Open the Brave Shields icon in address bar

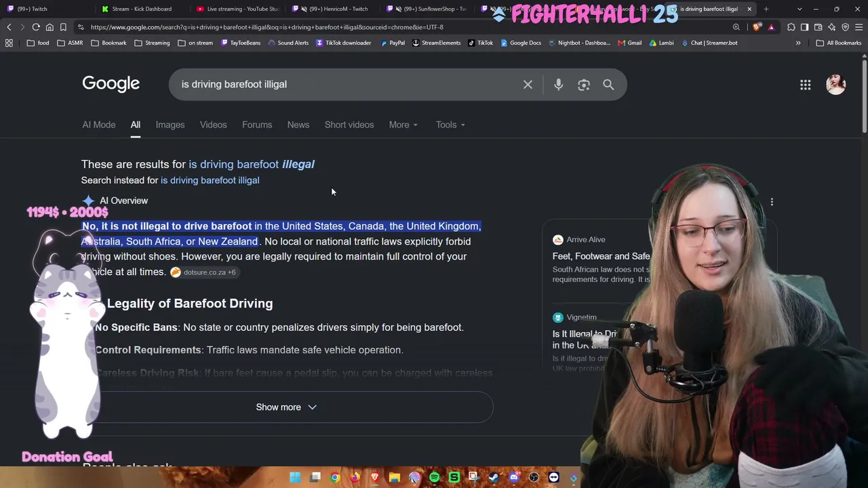[x=757, y=27]
